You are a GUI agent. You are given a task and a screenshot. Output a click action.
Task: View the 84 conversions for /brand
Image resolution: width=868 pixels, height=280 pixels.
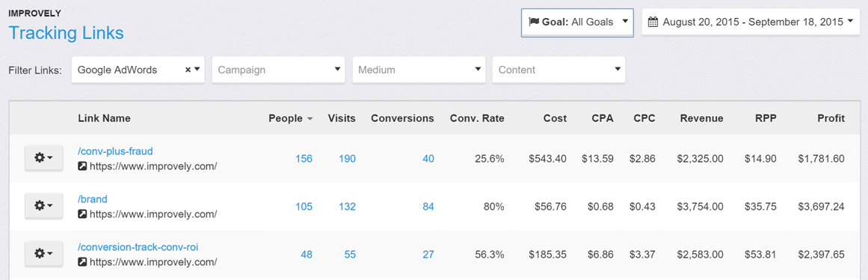428,207
